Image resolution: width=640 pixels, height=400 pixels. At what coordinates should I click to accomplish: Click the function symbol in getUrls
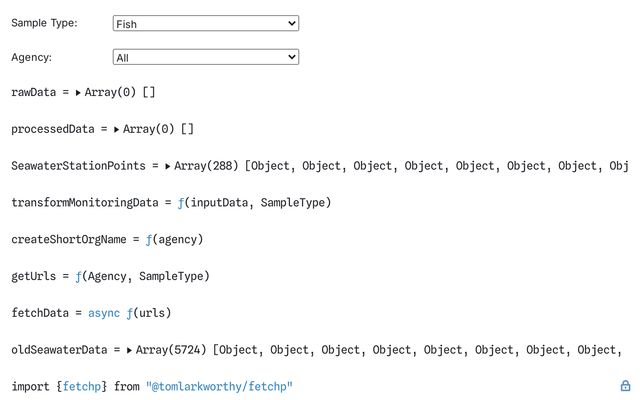click(x=78, y=276)
